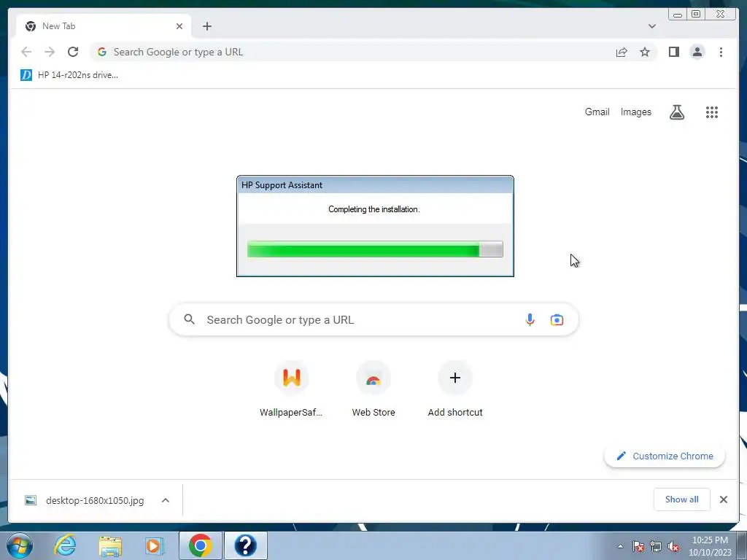Open the Windows Start menu
Image resolution: width=747 pixels, height=560 pixels.
click(20, 545)
